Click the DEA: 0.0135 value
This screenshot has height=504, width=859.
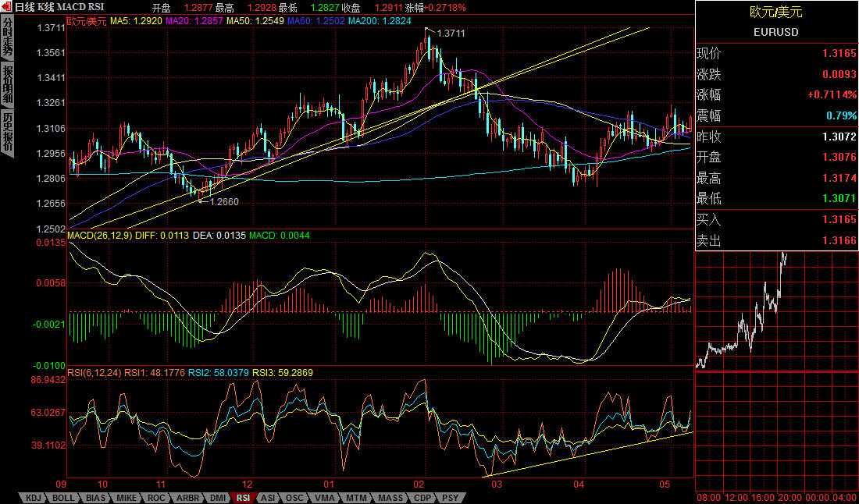coord(219,236)
